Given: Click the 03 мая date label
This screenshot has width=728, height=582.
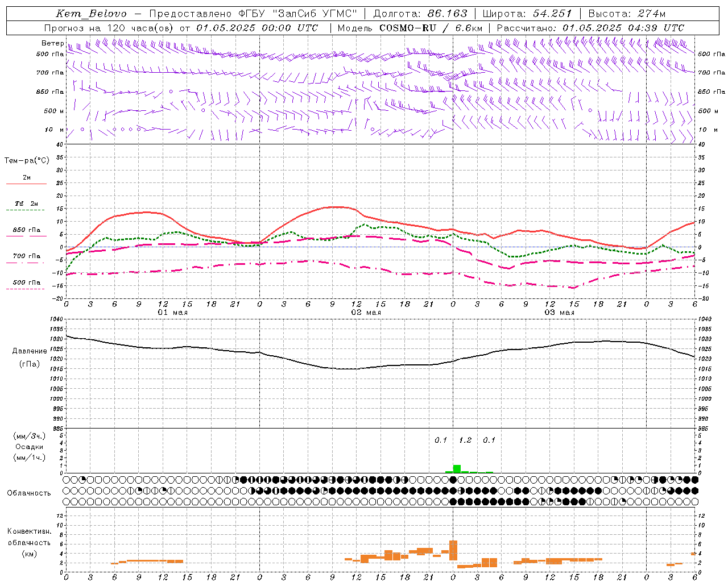Looking at the screenshot, I should 560,313.
